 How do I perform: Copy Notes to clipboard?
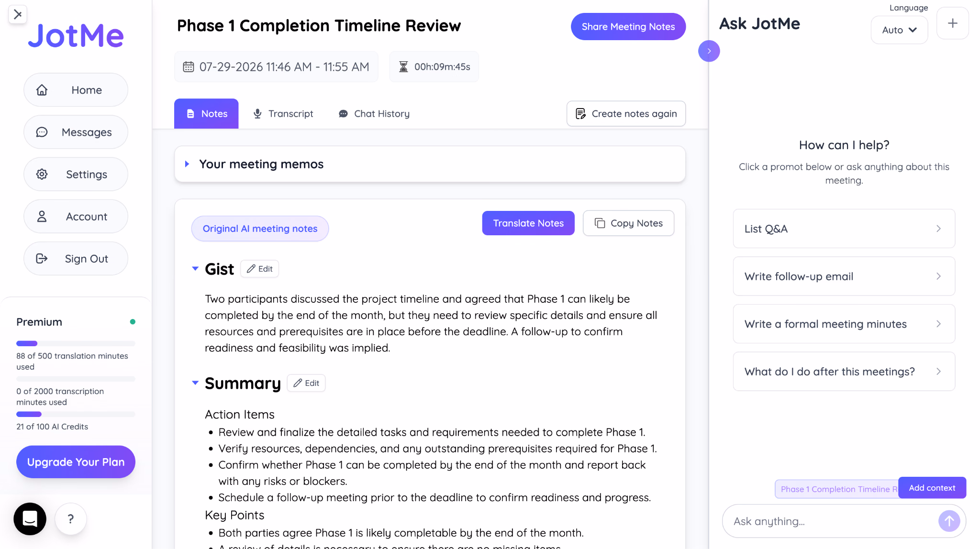pyautogui.click(x=628, y=223)
